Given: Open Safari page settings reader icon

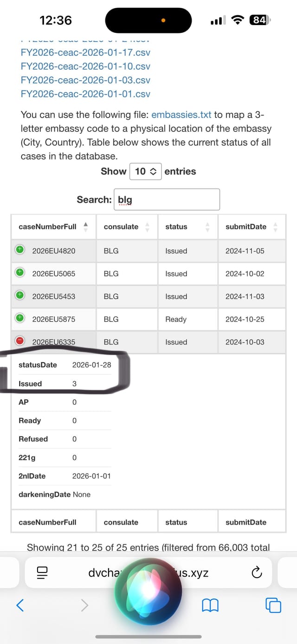Looking at the screenshot, I should click(43, 572).
